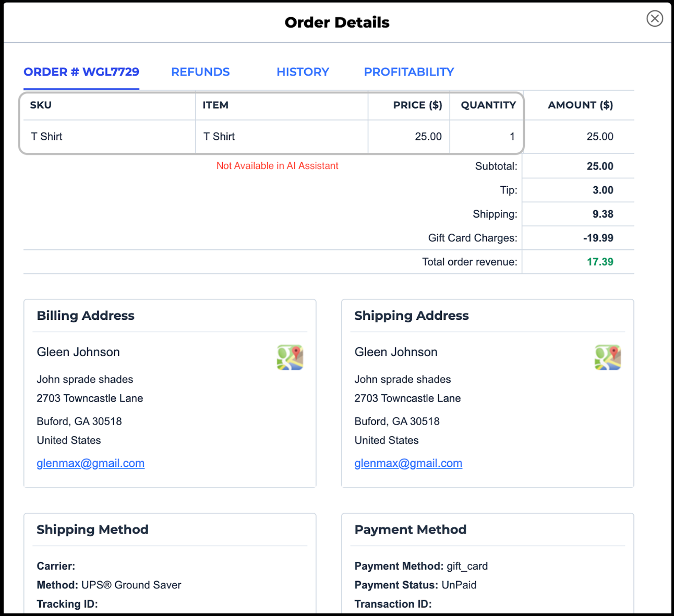
Task: Click the SKU column header
Action: pyautogui.click(x=41, y=105)
